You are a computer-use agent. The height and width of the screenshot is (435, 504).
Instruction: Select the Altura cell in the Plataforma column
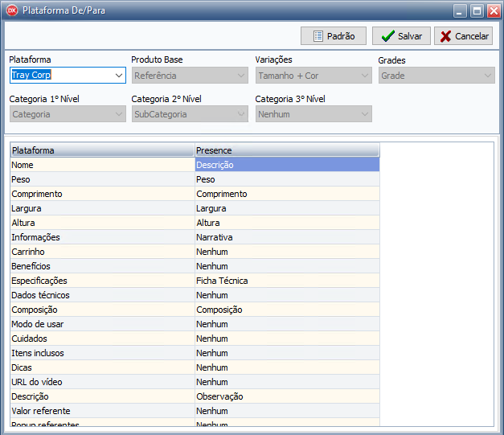tap(103, 223)
